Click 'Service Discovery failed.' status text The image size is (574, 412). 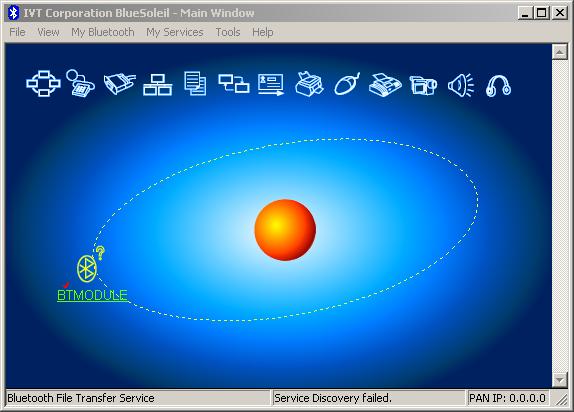[x=333, y=398]
